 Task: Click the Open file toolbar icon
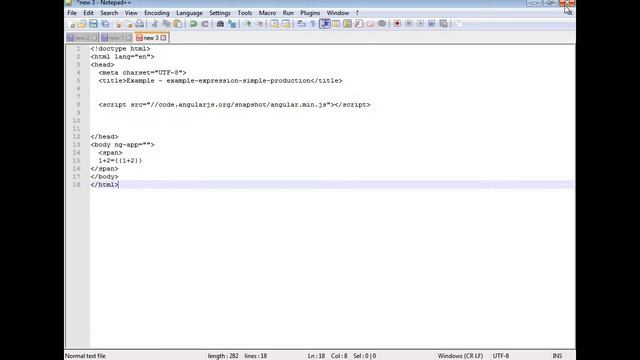click(x=82, y=24)
